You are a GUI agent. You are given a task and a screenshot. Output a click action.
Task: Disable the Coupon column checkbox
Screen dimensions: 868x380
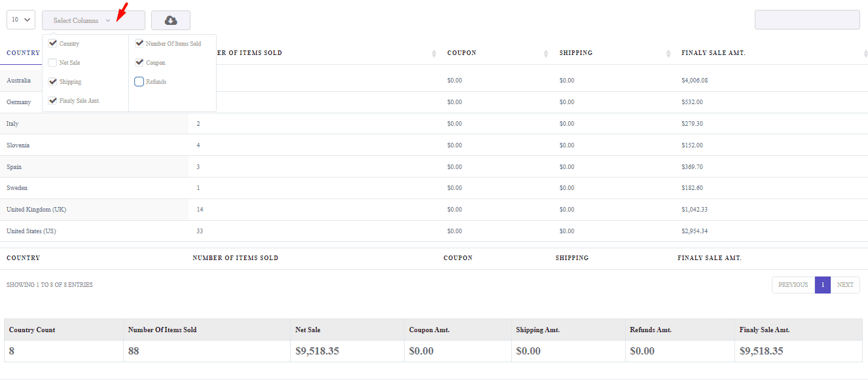click(x=139, y=62)
